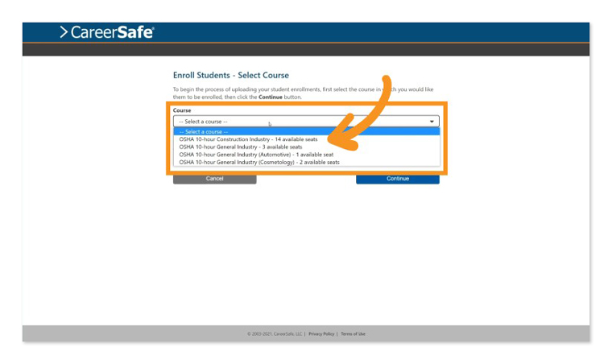Select OSHA 10-hour Construction Industry option

pos(307,139)
